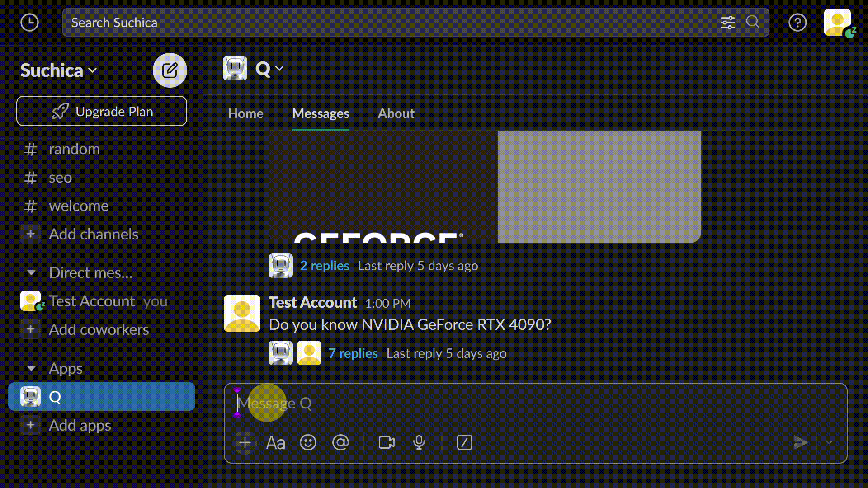
Task: Click Add coworkers link
Action: coord(99,329)
